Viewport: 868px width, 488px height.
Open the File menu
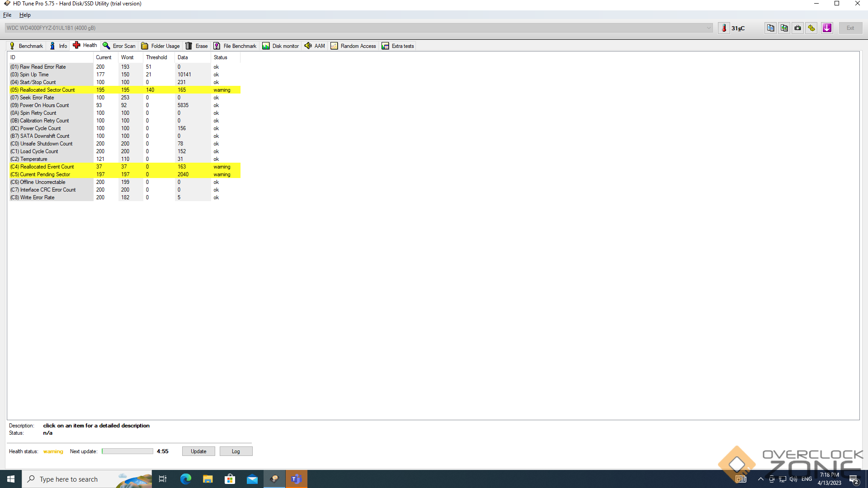(7, 15)
